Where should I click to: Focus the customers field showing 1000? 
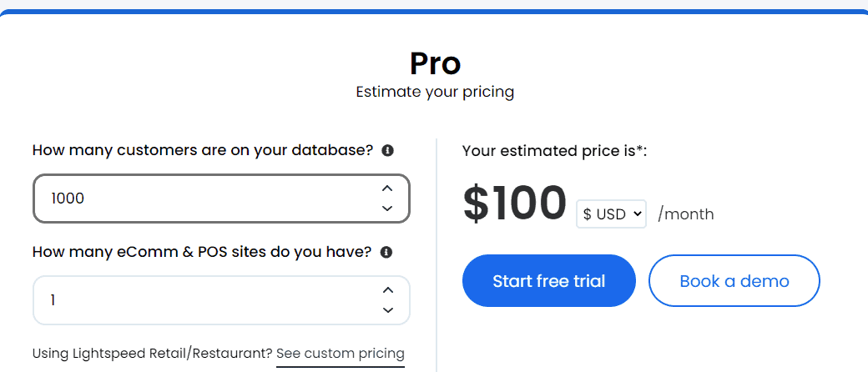tap(221, 199)
